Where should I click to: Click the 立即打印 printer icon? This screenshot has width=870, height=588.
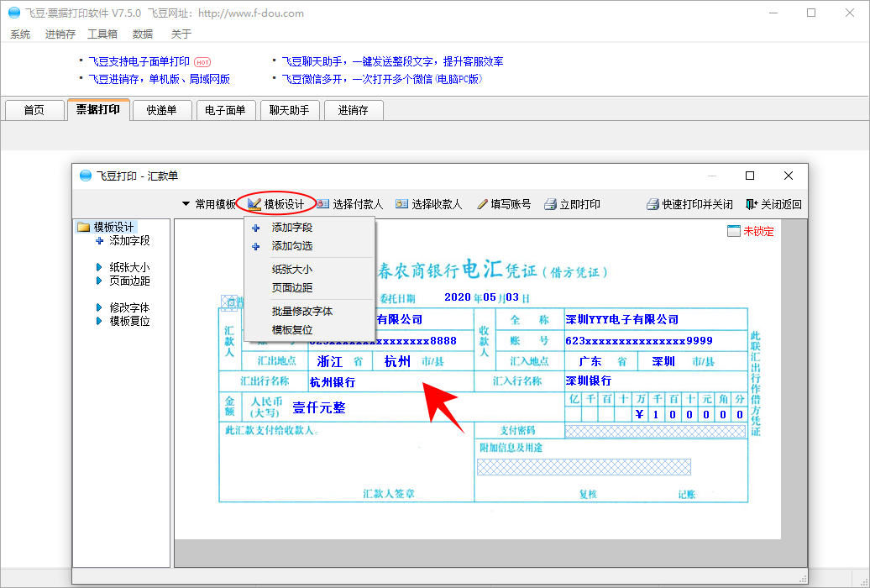point(550,204)
